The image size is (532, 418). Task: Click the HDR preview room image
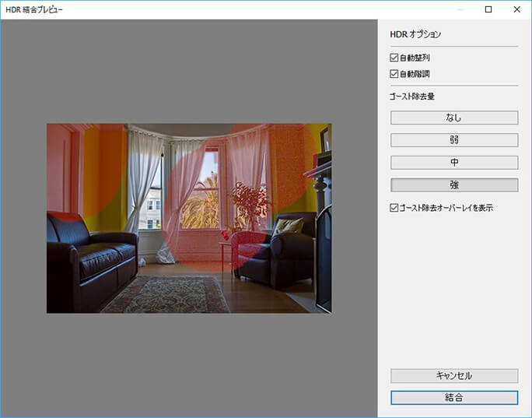[189, 218]
